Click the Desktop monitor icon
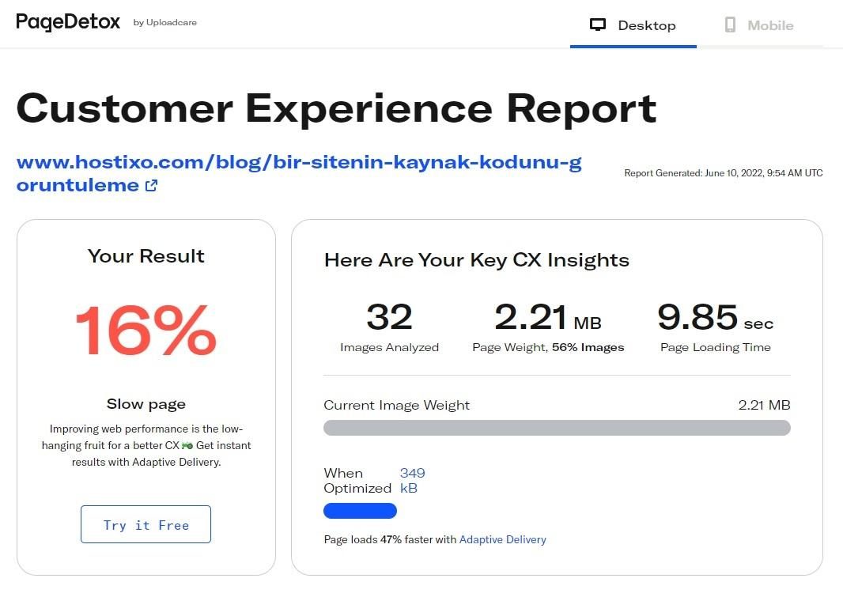843x616 pixels. pyautogui.click(x=598, y=25)
